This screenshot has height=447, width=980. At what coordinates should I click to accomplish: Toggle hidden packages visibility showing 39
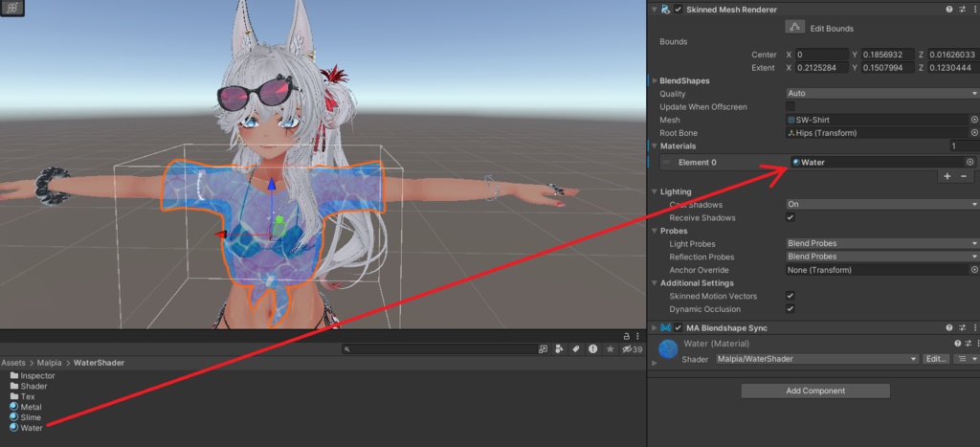pyautogui.click(x=632, y=349)
